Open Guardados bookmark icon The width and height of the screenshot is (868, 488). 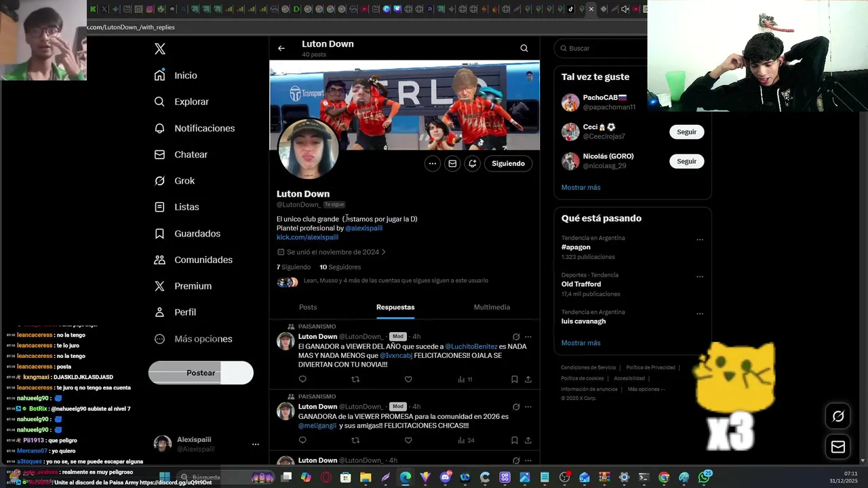click(159, 233)
